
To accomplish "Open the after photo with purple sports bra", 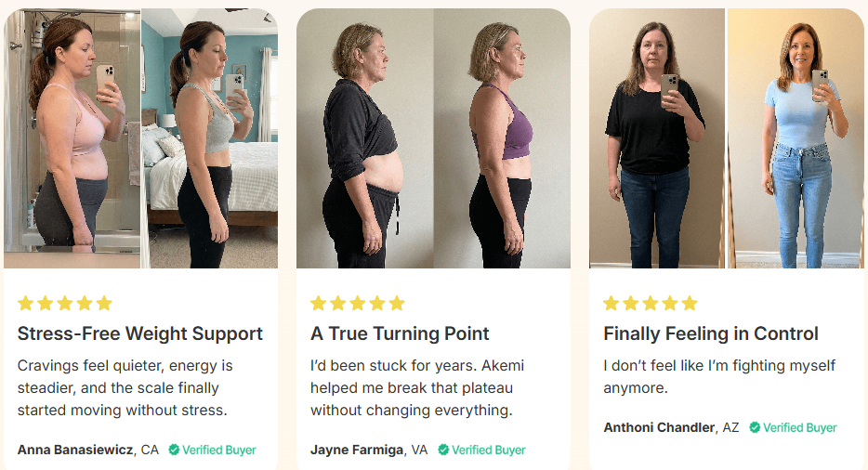I will [502, 138].
